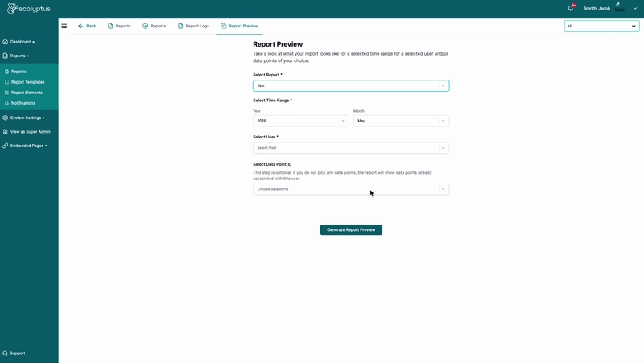Open Report Templates in the sidebar
644x363 pixels.
[x=27, y=82]
